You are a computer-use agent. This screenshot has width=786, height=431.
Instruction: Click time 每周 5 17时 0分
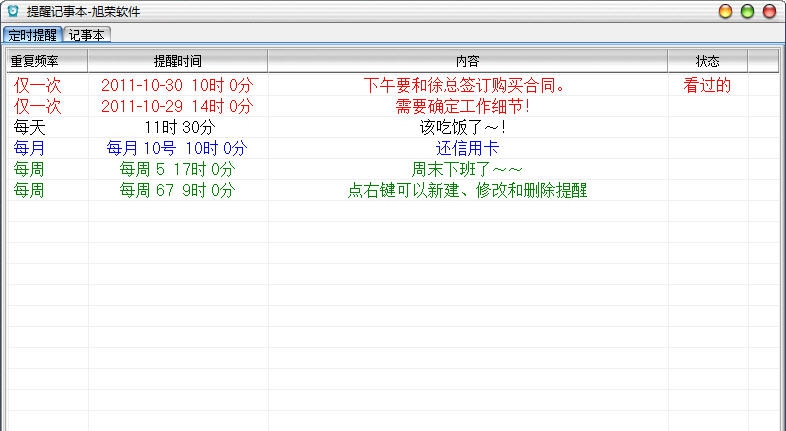pos(177,169)
